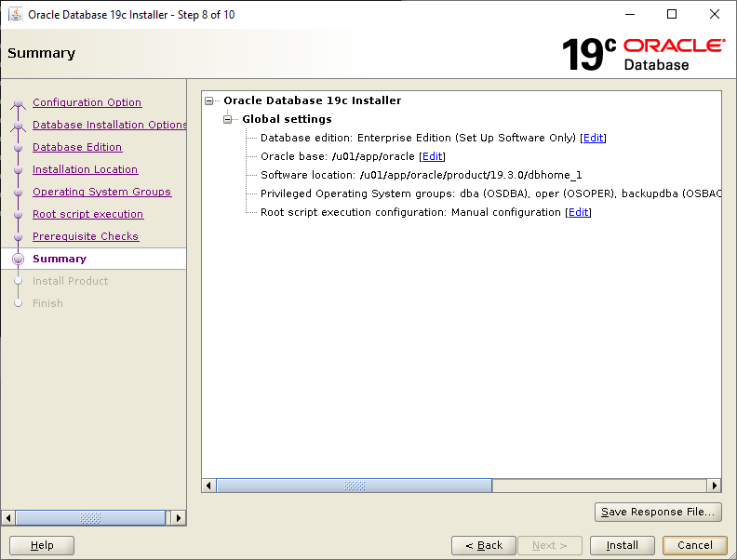Click the Save Response File button
The height and width of the screenshot is (560, 737).
pos(658,512)
